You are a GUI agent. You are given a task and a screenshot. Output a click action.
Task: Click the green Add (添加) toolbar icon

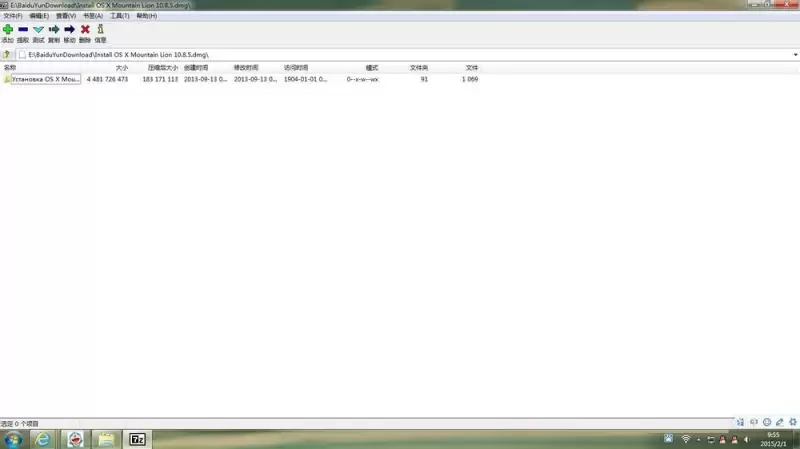click(8, 30)
